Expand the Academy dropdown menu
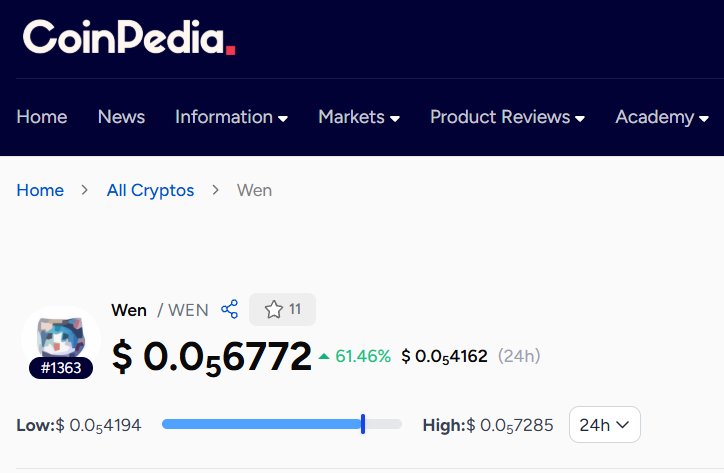 (x=662, y=118)
